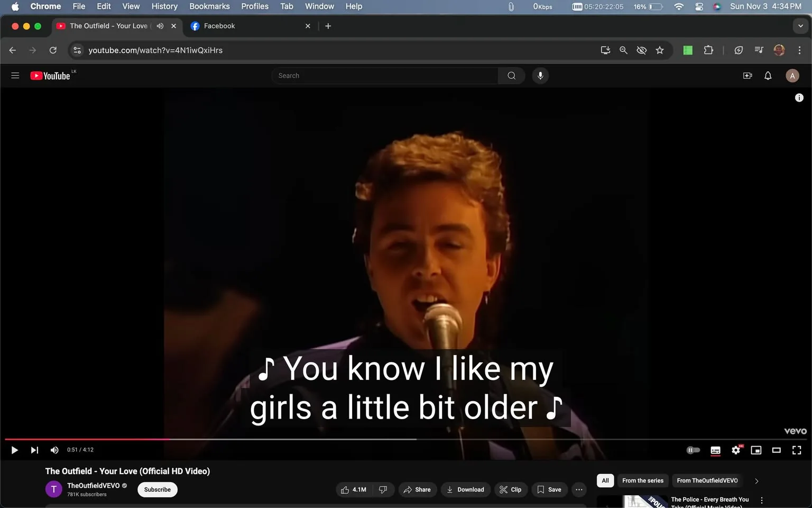The image size is (812, 508).
Task: Open the three-dot menu on The Police video
Action: tap(761, 500)
